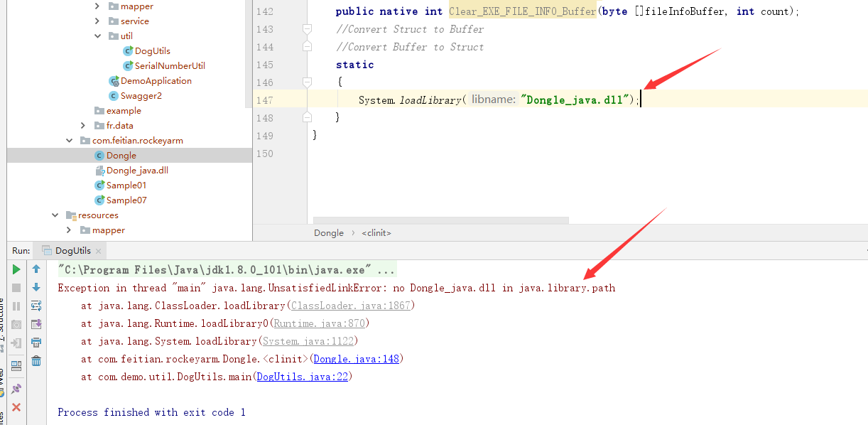Close the run tool window via red X
The width and height of the screenshot is (868, 425).
click(16, 406)
